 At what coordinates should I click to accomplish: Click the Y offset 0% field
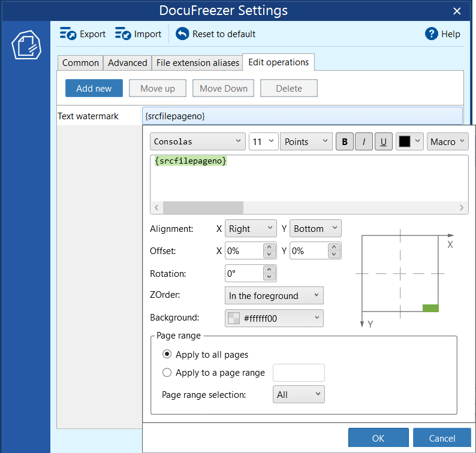[x=309, y=250]
